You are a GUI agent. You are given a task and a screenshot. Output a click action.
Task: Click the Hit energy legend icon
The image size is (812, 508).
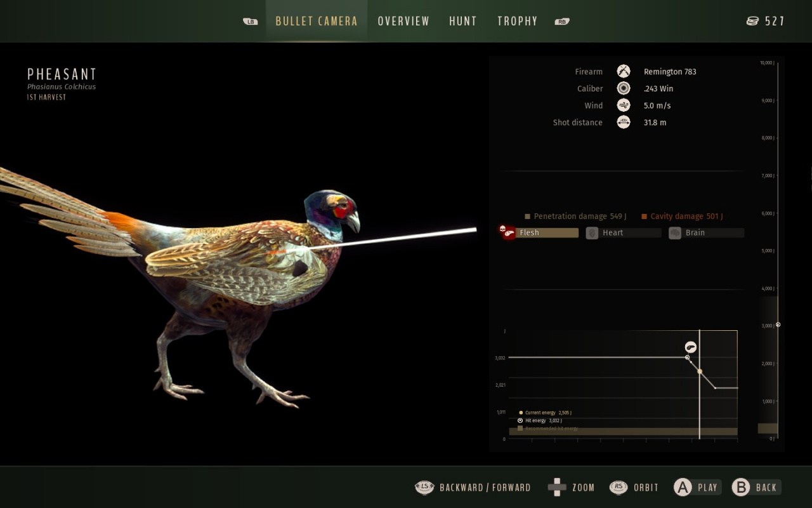point(520,420)
